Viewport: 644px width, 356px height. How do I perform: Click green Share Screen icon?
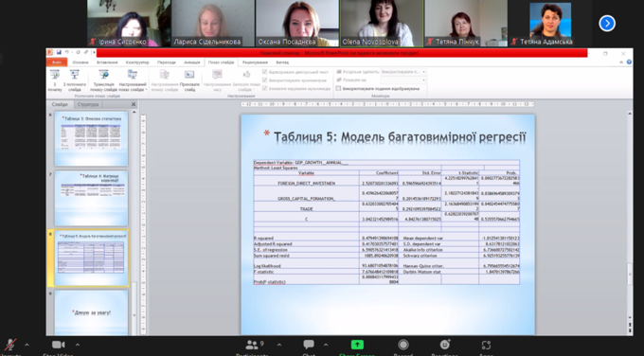pyautogui.click(x=357, y=345)
